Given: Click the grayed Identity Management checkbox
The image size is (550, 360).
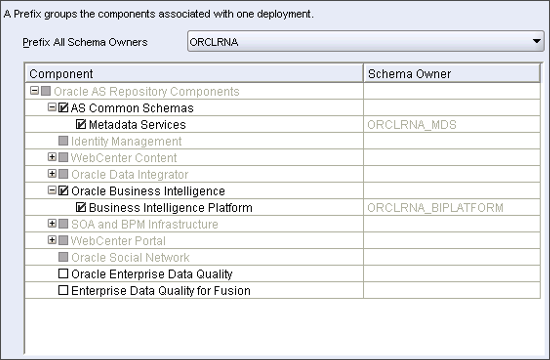Looking at the screenshot, I should tap(63, 141).
